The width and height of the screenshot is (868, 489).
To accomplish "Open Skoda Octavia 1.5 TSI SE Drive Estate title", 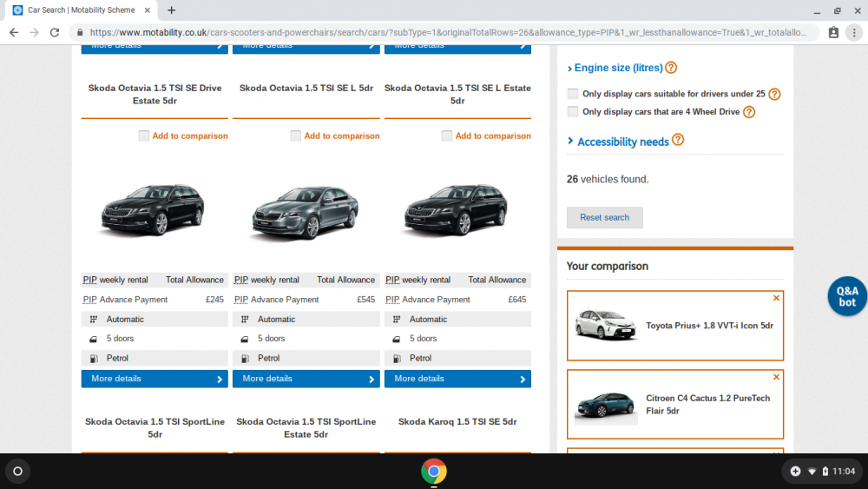I will [155, 94].
